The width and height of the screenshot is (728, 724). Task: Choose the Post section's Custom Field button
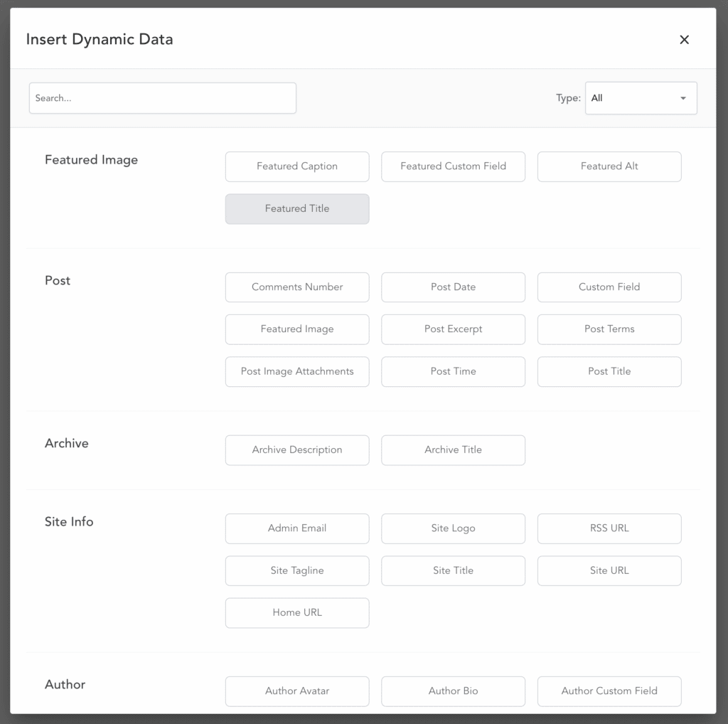tap(609, 287)
